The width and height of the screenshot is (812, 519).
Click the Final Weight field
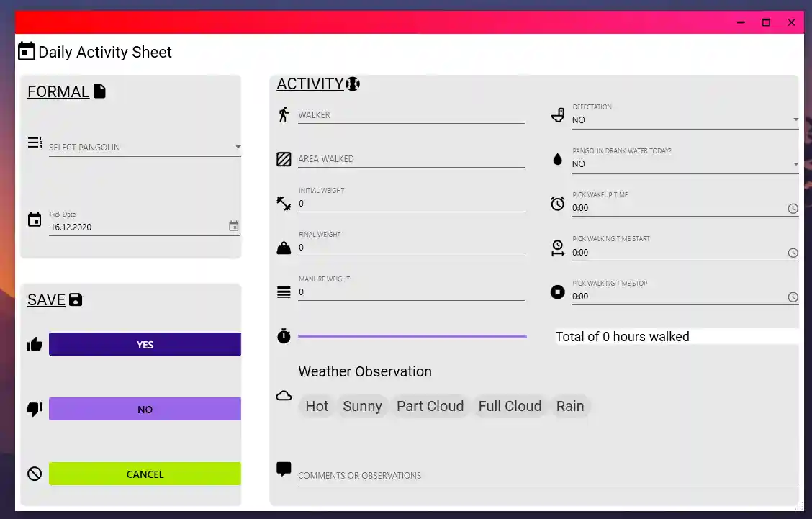coord(412,243)
